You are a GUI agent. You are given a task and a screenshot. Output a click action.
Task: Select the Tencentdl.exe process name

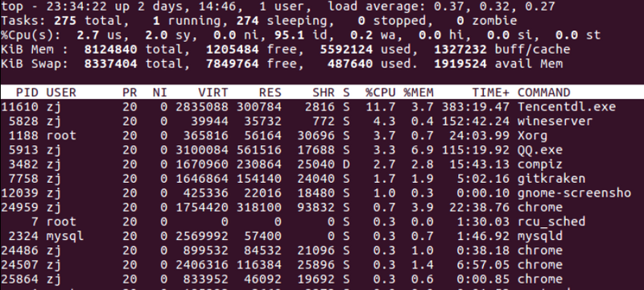point(567,107)
